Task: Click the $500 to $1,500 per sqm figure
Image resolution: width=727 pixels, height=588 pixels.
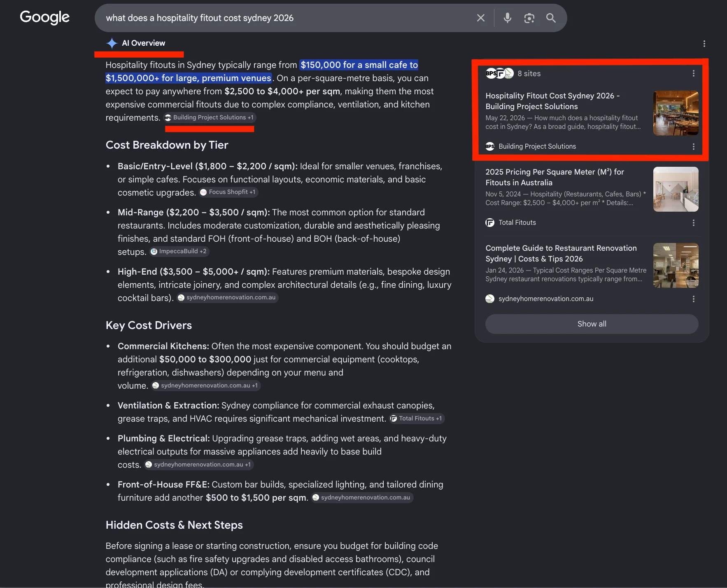Action: pos(256,498)
